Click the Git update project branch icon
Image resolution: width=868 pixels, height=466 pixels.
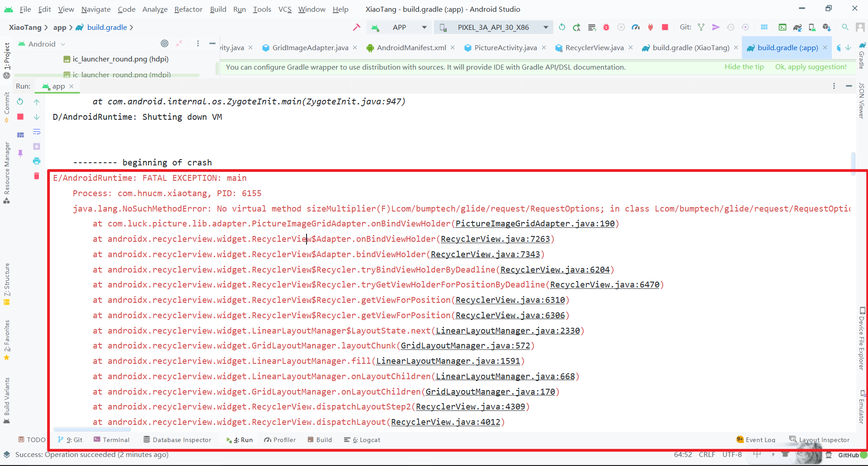[x=701, y=27]
